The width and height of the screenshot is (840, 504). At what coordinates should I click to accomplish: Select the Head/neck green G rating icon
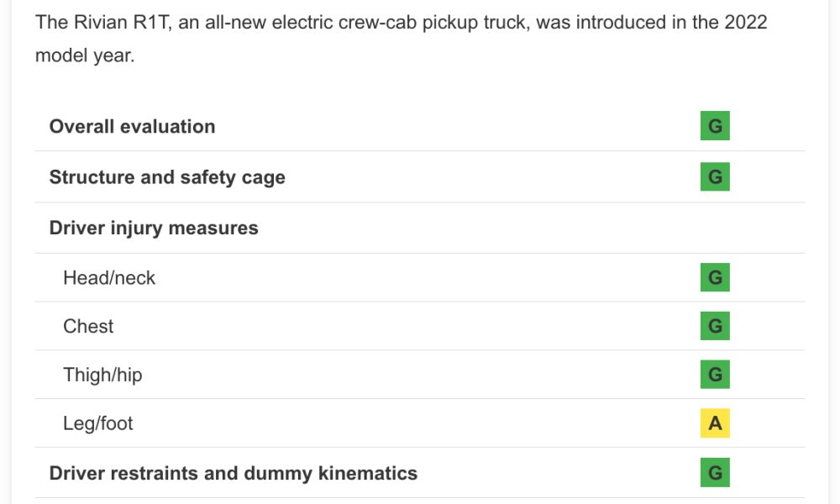tap(715, 277)
